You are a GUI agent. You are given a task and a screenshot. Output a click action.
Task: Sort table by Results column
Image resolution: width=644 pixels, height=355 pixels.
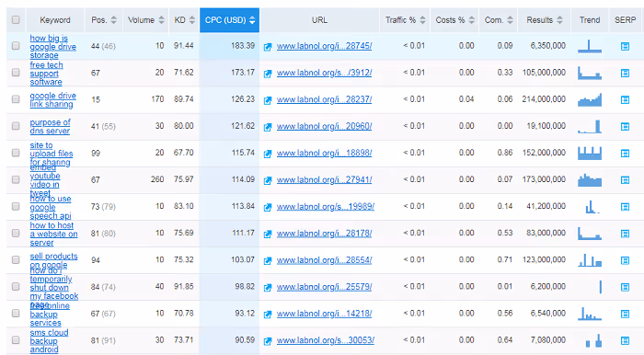click(x=545, y=19)
